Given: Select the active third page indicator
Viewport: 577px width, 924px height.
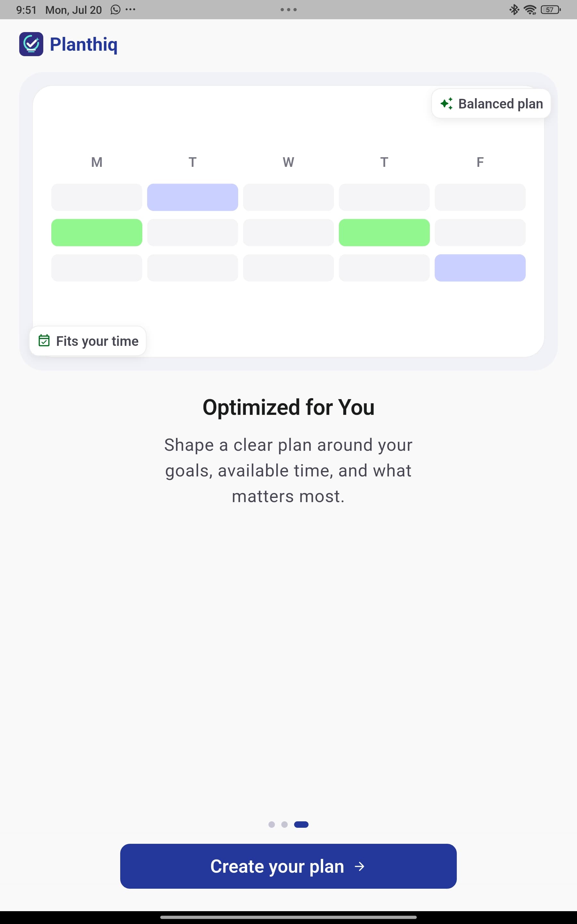Looking at the screenshot, I should pyautogui.click(x=301, y=824).
